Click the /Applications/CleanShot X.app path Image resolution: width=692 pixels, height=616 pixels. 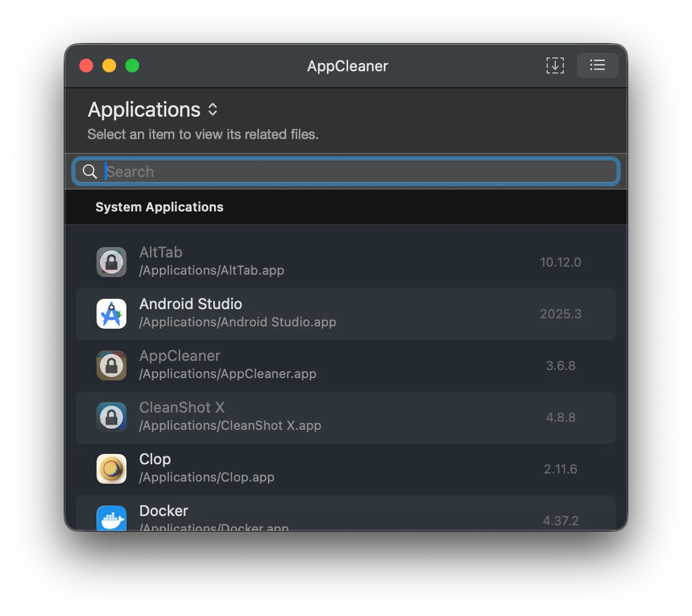[x=230, y=425]
